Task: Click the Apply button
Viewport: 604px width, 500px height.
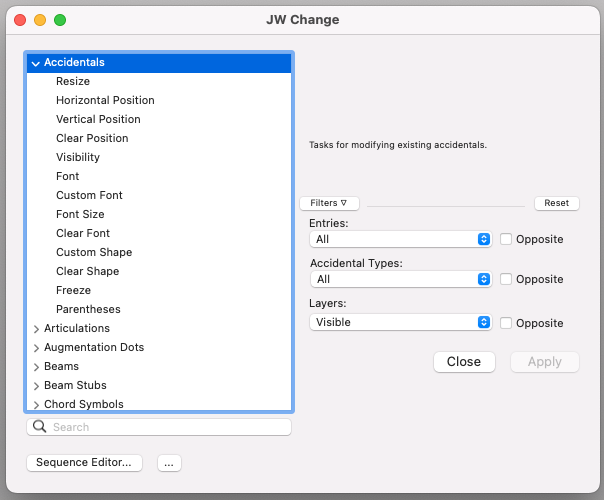Action: tap(545, 362)
